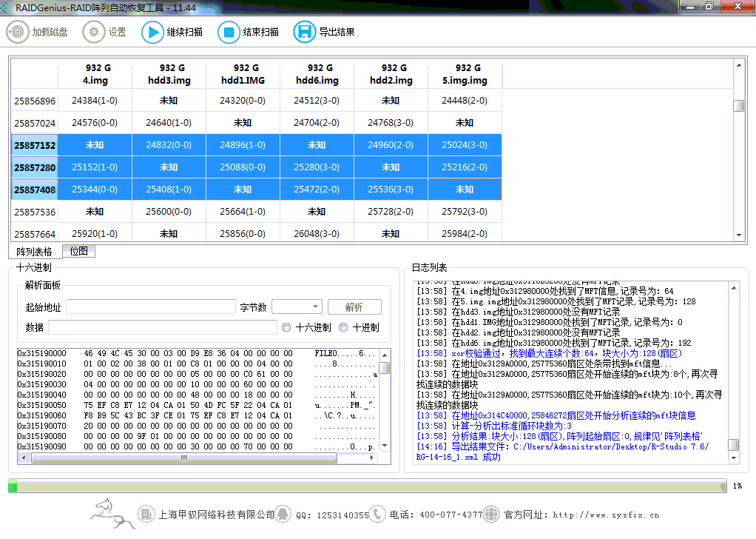Screen dimensions: 756x539
Task: Click the 数据 input field
Action: pos(163,327)
